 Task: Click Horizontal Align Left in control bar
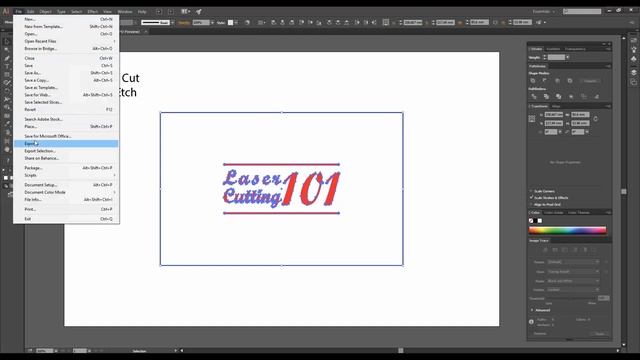click(273, 22)
